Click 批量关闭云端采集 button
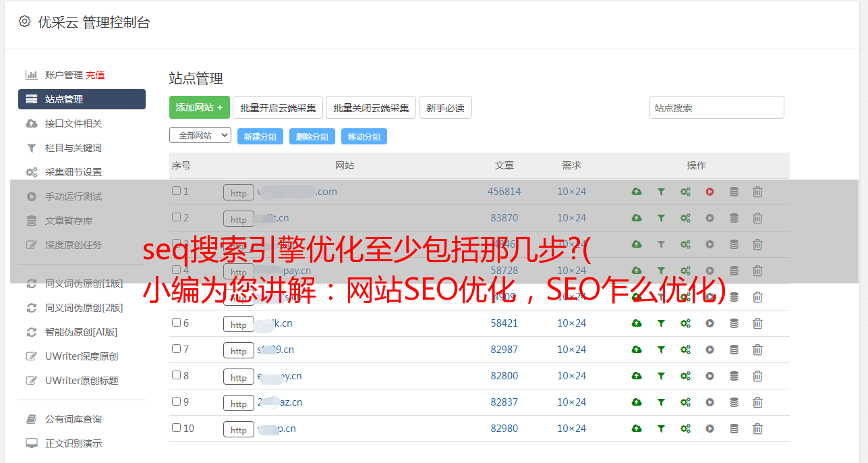 pos(371,107)
